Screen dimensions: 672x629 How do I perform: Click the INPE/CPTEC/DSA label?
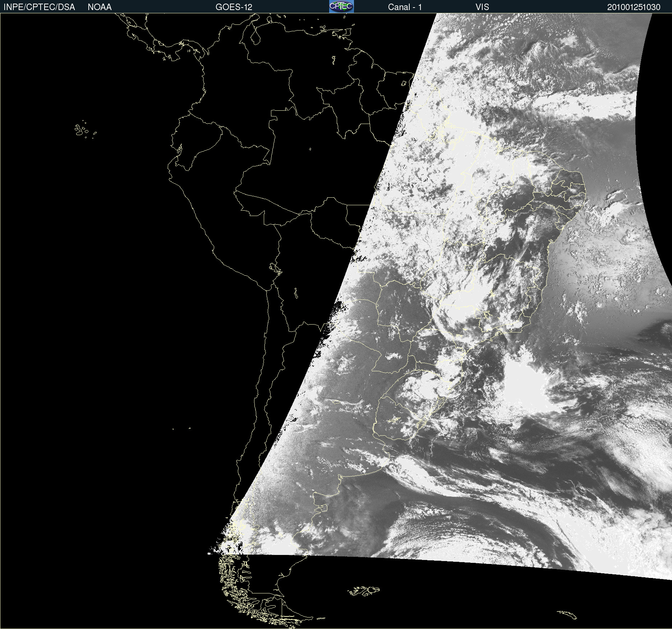tap(39, 7)
